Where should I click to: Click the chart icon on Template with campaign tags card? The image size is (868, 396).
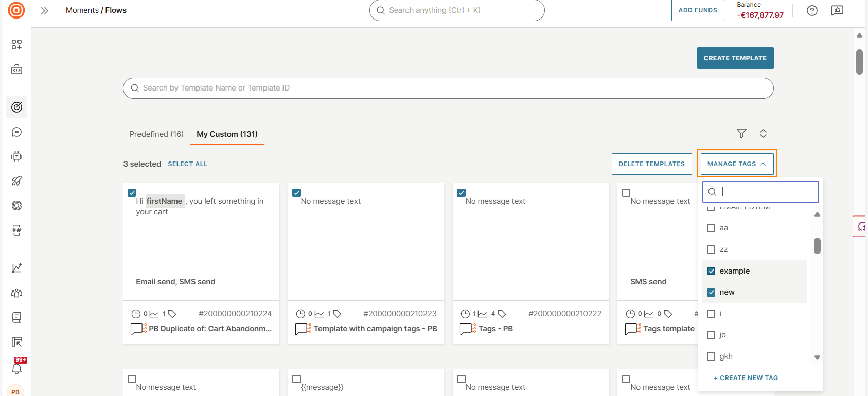click(319, 314)
